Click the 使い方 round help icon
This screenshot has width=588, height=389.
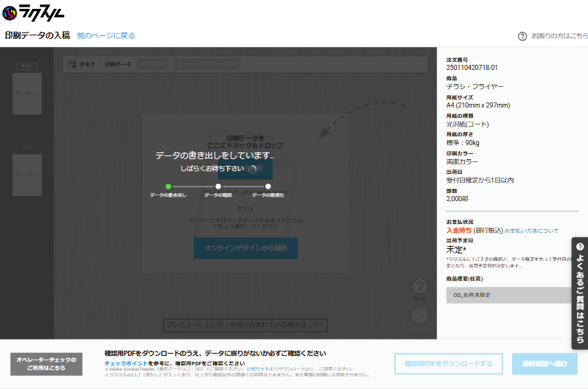pyautogui.click(x=419, y=287)
